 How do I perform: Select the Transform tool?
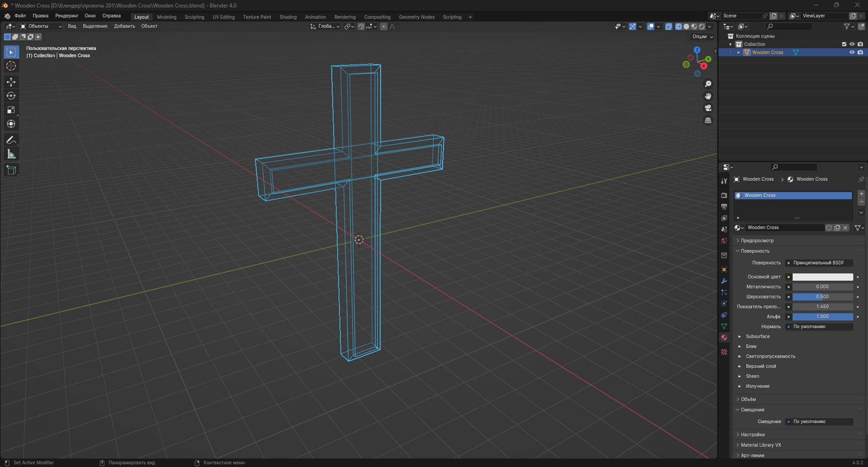11,124
